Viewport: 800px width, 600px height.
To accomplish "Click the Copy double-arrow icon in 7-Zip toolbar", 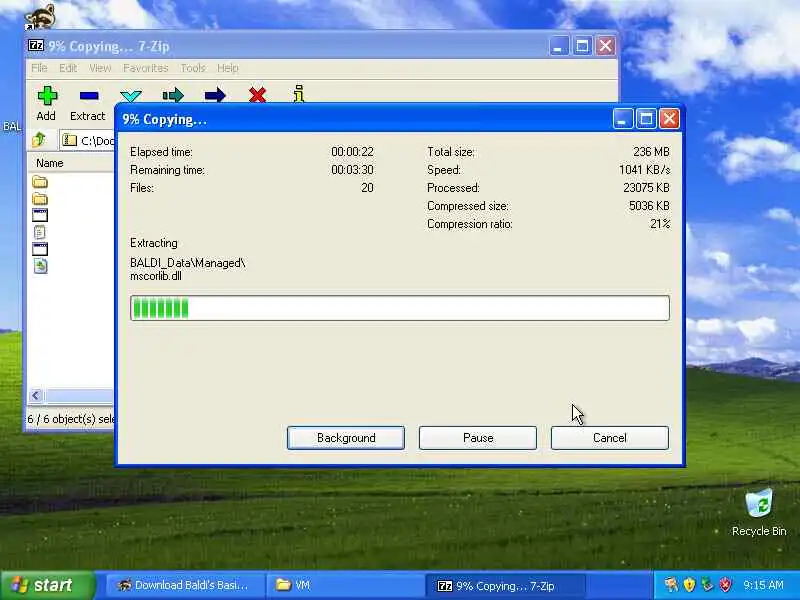I will click(173, 95).
